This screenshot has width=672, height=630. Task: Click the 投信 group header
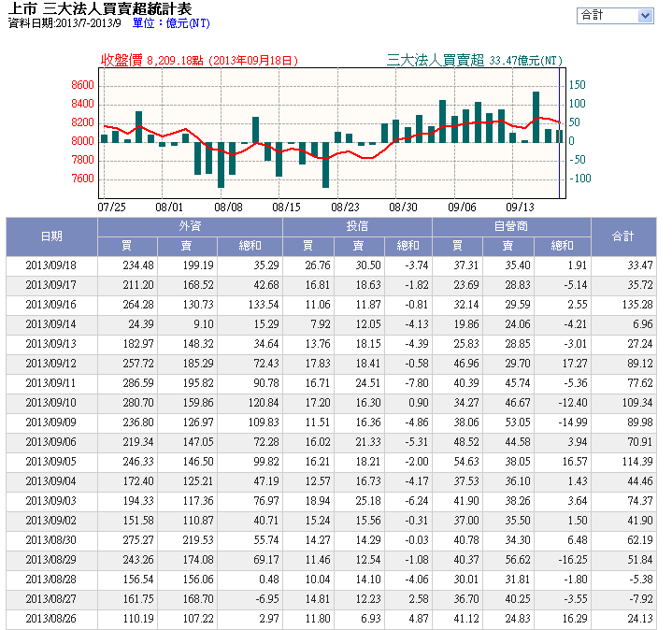[357, 227]
